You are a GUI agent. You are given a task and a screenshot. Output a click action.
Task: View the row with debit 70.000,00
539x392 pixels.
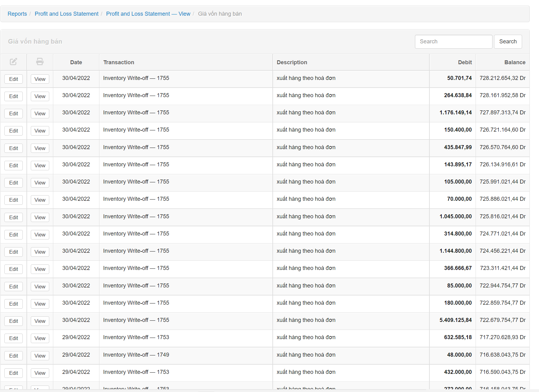pos(40,200)
